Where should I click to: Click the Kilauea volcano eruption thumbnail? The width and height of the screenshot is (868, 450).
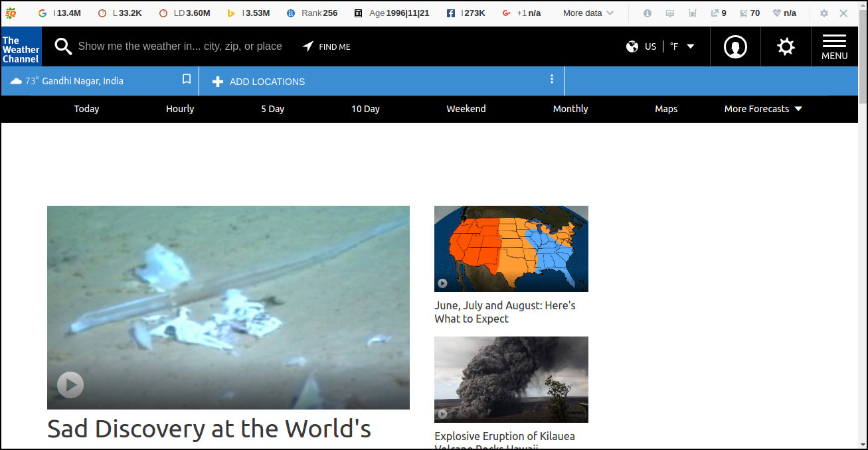coord(511,380)
